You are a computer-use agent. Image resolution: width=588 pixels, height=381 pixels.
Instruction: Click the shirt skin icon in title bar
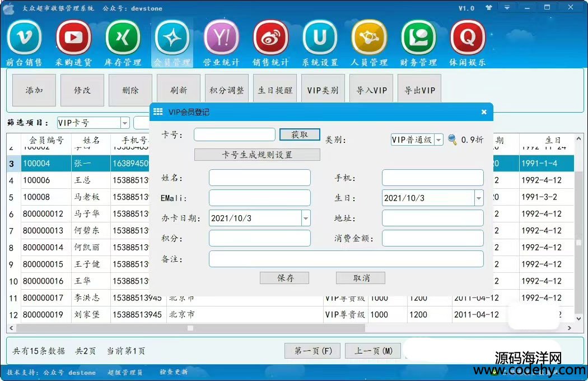click(489, 7)
